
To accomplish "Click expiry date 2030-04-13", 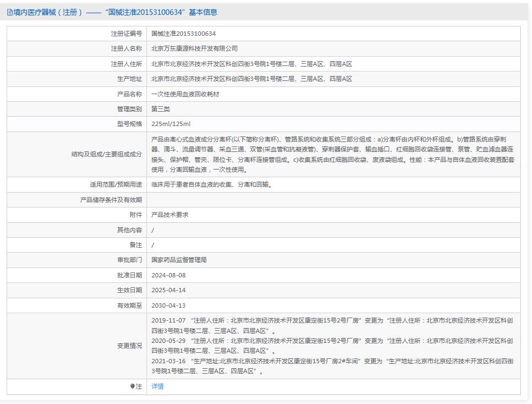I will tap(169, 305).
